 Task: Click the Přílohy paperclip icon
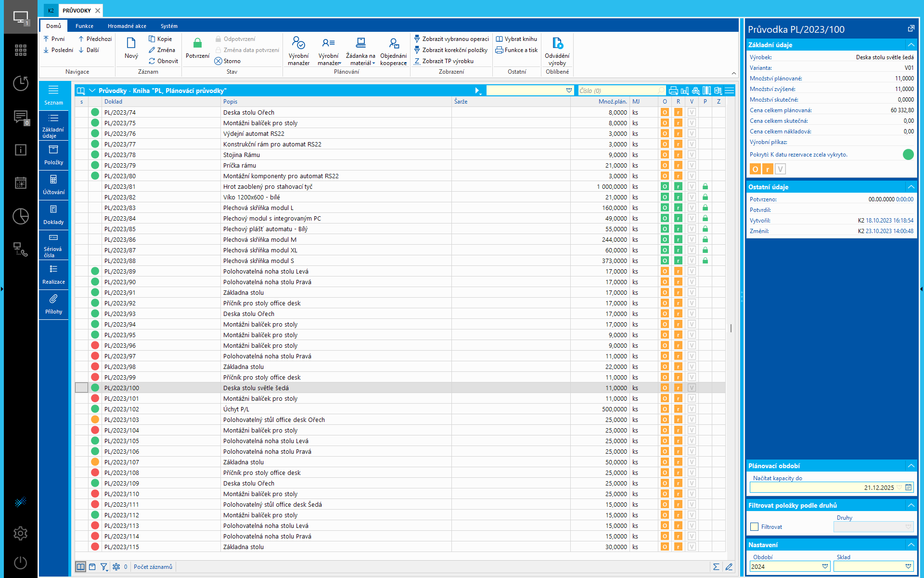click(x=53, y=299)
